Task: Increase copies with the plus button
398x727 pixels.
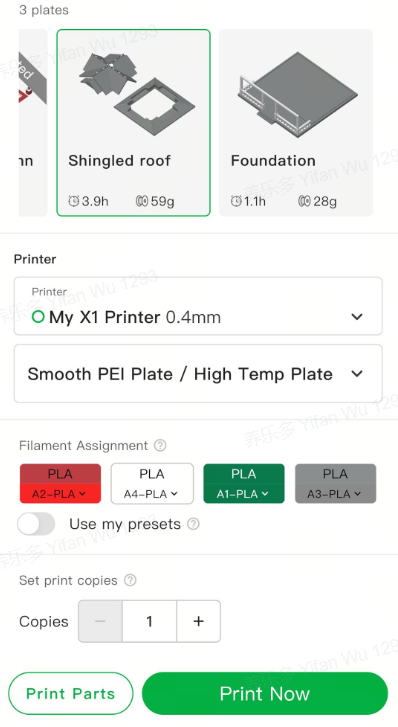Action: [199, 621]
